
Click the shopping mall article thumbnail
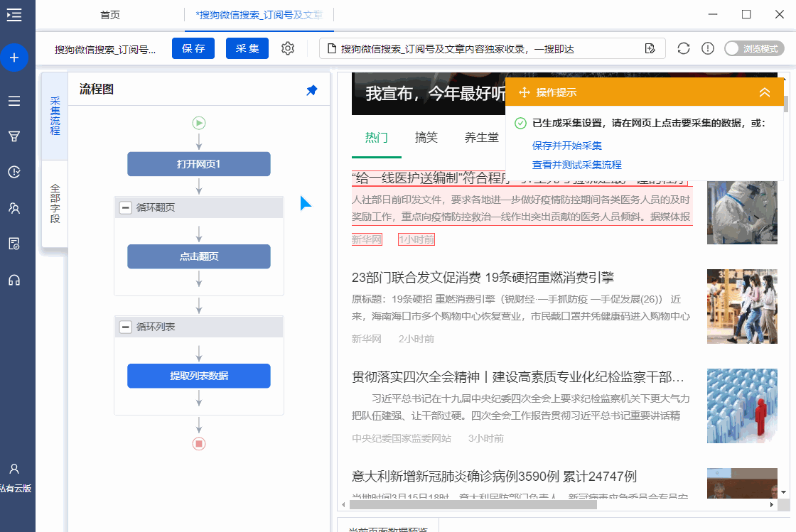(x=742, y=306)
